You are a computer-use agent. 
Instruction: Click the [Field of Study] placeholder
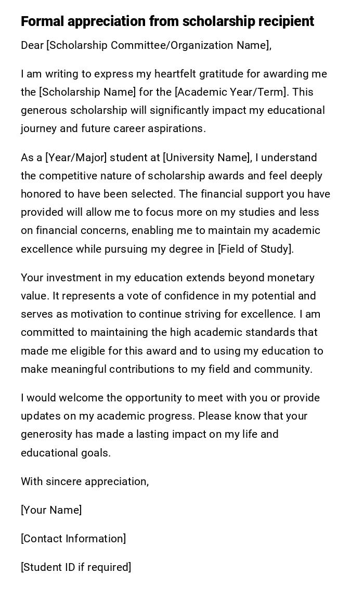(x=255, y=249)
